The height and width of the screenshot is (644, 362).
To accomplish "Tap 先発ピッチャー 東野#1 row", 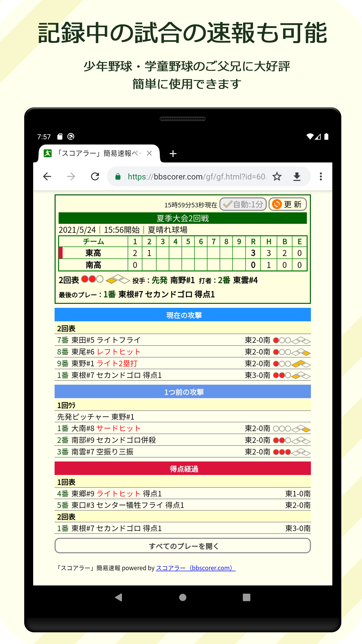I will coord(183,417).
